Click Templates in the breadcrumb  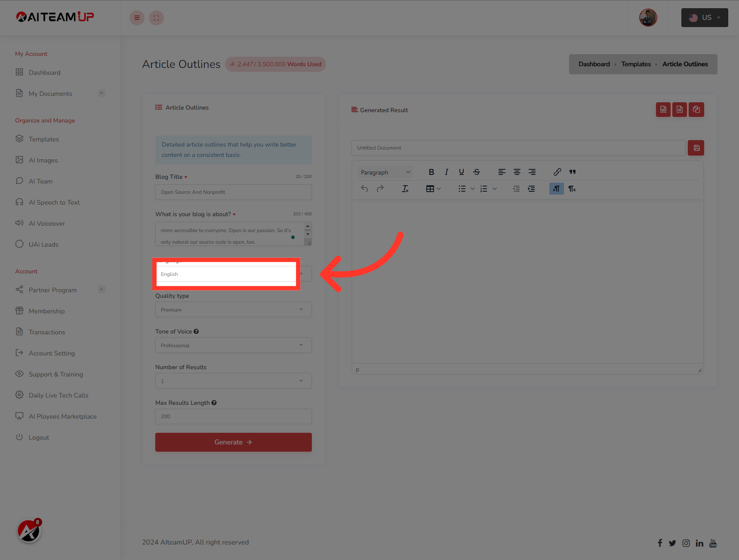click(636, 64)
